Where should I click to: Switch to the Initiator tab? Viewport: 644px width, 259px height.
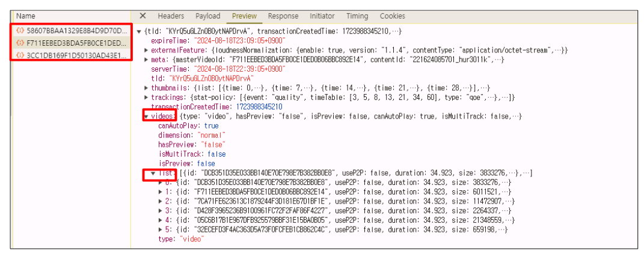322,16
